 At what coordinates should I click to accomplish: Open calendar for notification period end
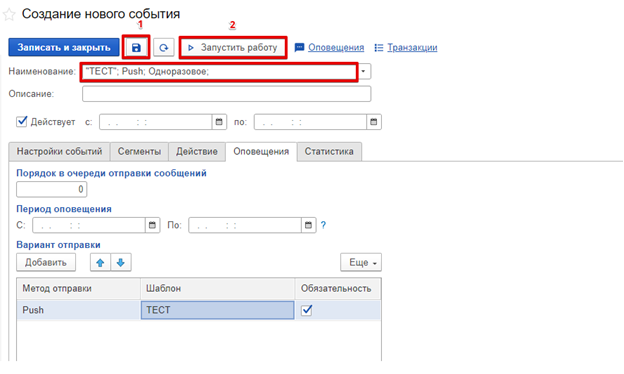(308, 225)
